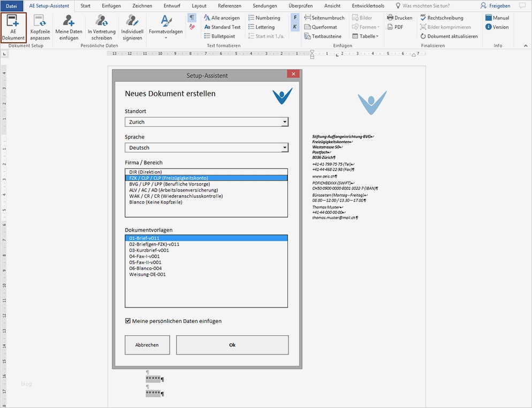
Task: Show Version info
Action: [x=497, y=27]
